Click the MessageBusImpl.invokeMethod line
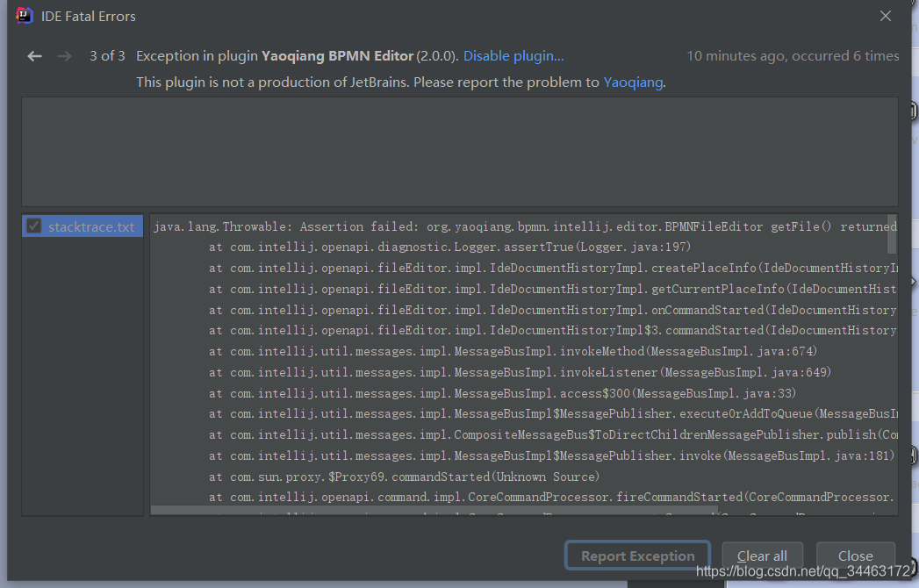The width and height of the screenshot is (919, 588). (513, 351)
